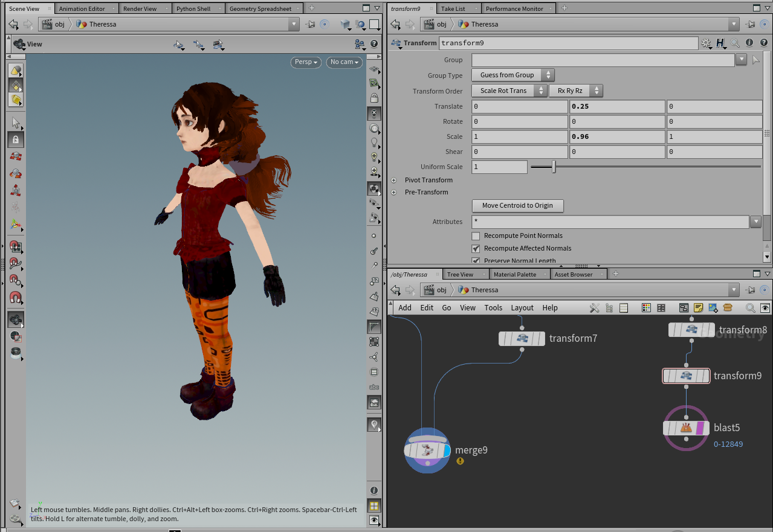The image size is (773, 532).
Task: Select the secure selection lock tool
Action: 16,140
